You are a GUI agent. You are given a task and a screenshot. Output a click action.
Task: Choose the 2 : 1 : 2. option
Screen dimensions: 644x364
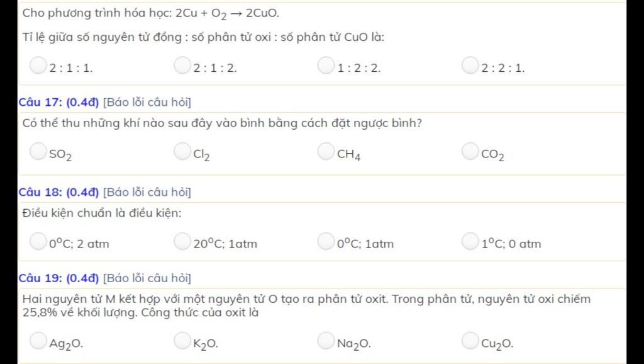point(182,65)
